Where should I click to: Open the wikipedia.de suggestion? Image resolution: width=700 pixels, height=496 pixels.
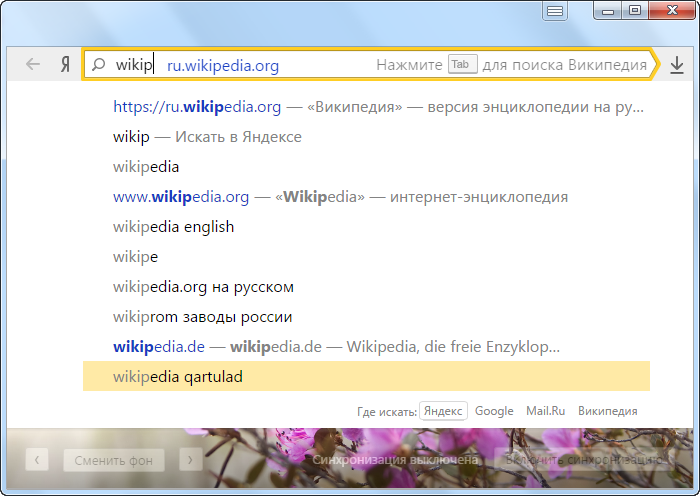pos(366,346)
